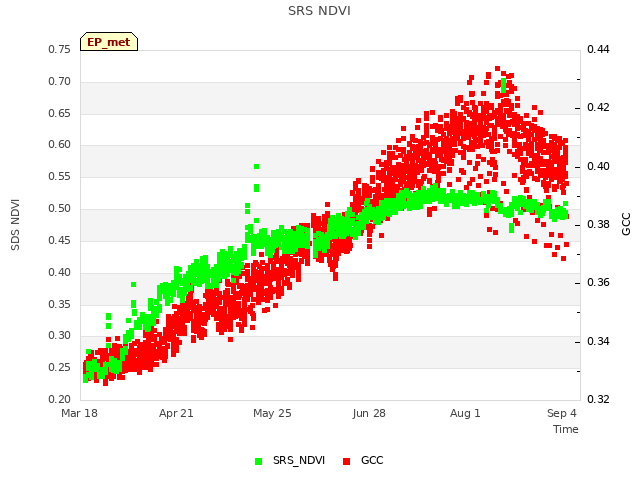
Task: Click the 0.38 right axis label
Action: point(598,224)
